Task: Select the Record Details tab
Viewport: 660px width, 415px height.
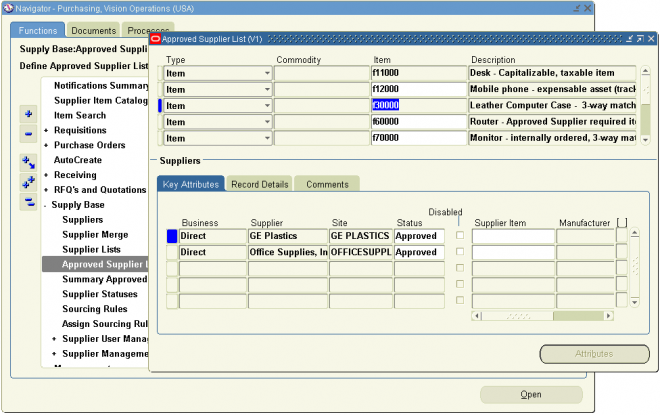Action: [x=259, y=184]
